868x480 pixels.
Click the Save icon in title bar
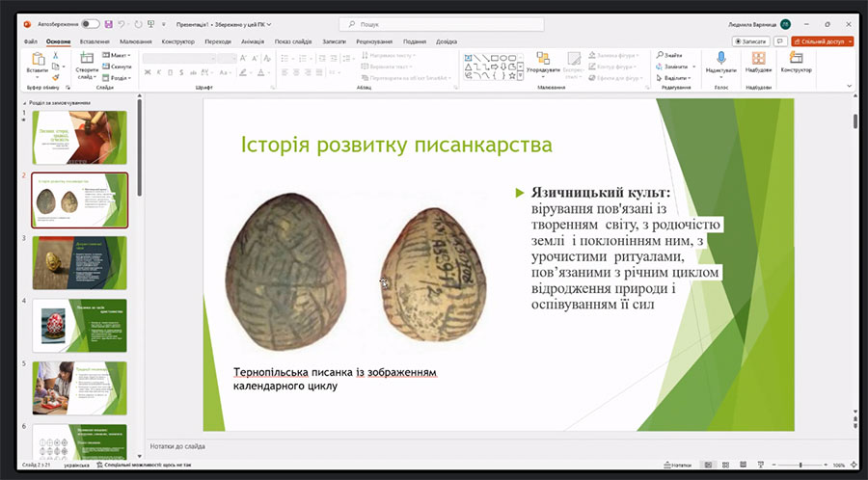[x=108, y=23]
